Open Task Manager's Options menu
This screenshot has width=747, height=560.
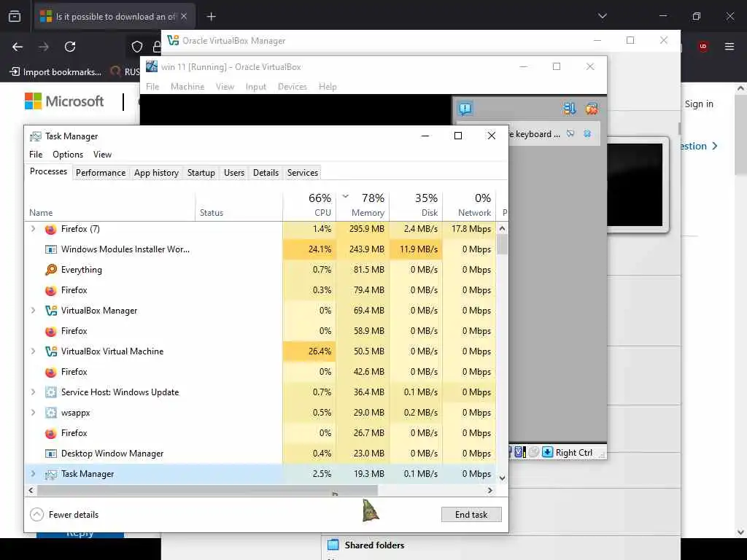tap(68, 155)
